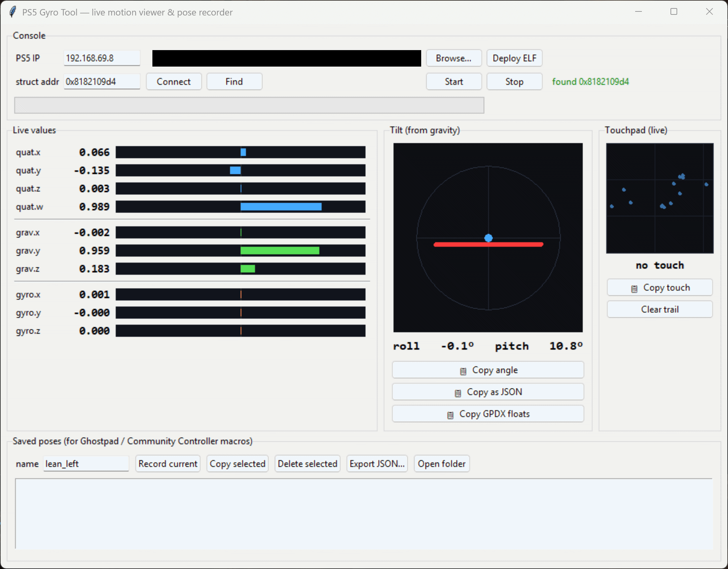Click the pitch value 10.8°
Image resolution: width=728 pixels, height=569 pixels.
(x=566, y=346)
